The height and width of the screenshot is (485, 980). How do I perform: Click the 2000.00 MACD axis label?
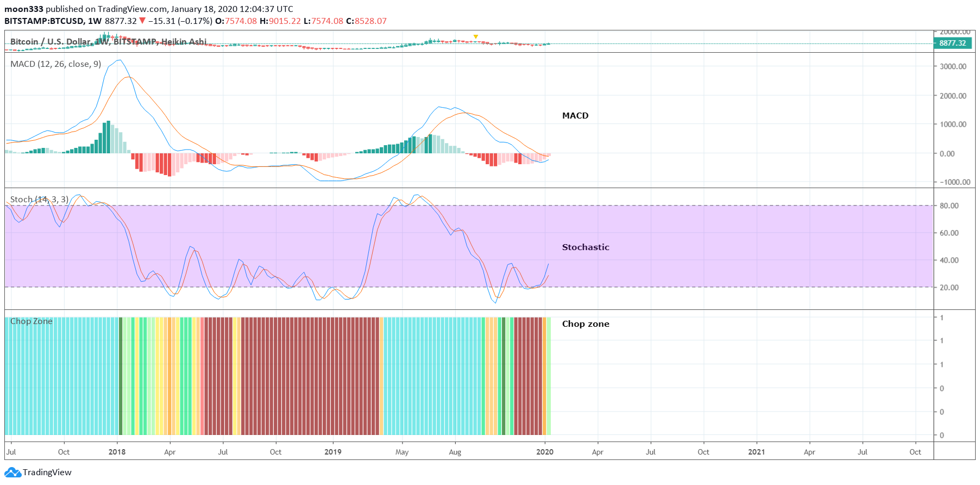(x=953, y=96)
